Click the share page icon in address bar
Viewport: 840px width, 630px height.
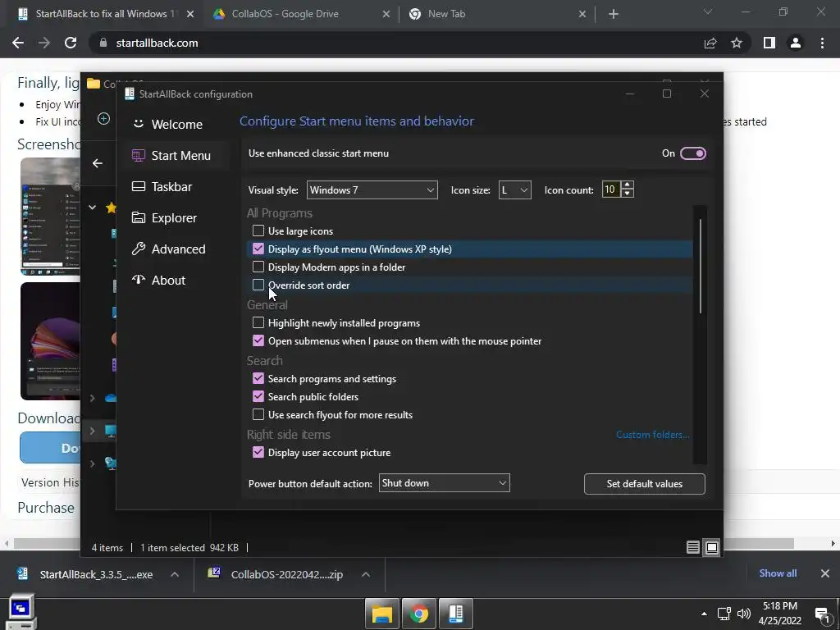710,43
